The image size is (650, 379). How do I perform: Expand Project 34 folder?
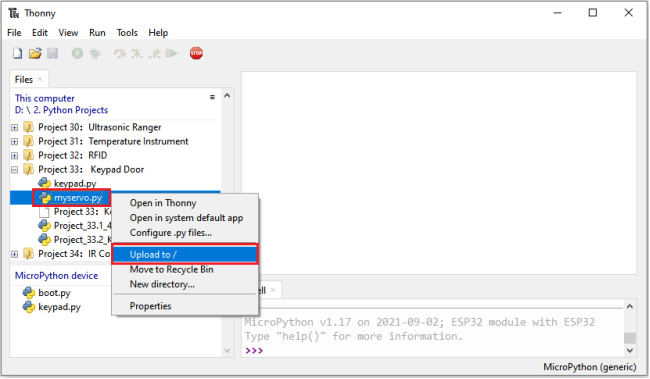[x=15, y=254]
